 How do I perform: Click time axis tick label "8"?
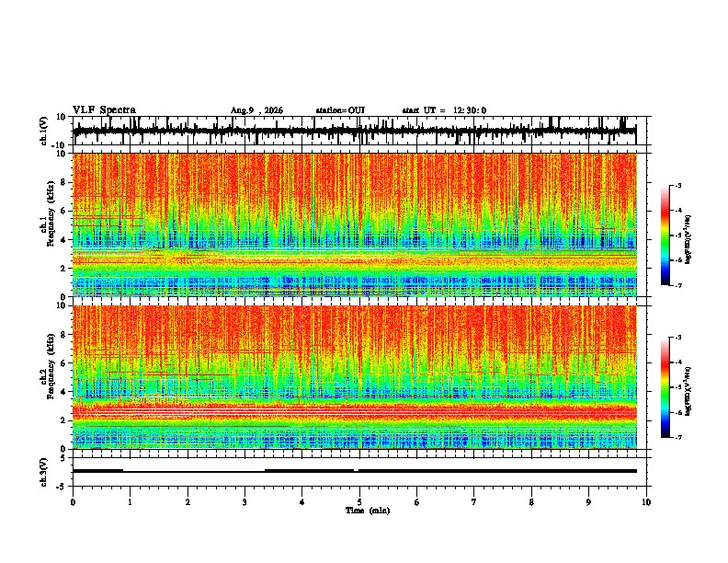click(x=531, y=502)
